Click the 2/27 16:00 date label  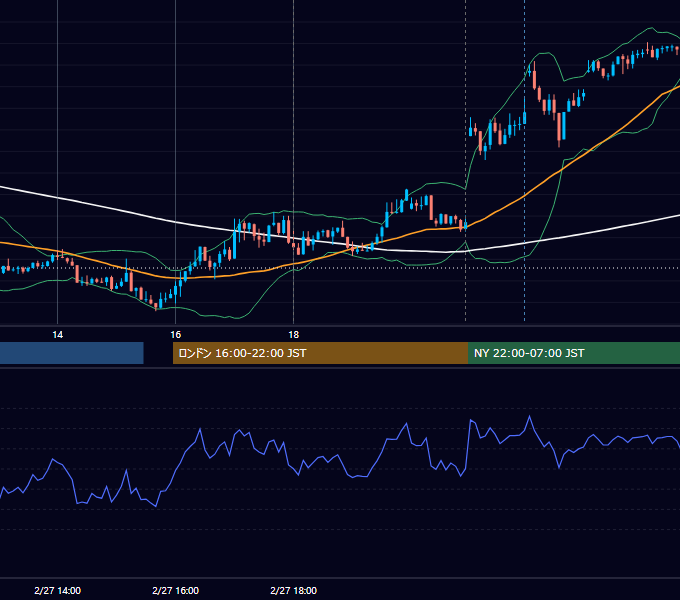pyautogui.click(x=175, y=590)
